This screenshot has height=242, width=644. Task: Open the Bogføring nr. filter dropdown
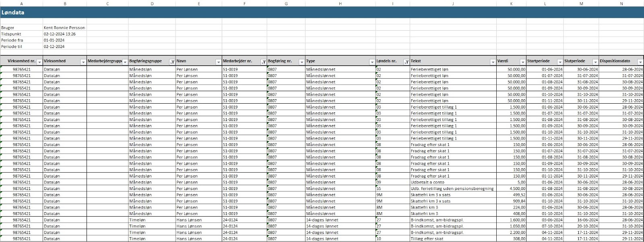tap(301, 62)
